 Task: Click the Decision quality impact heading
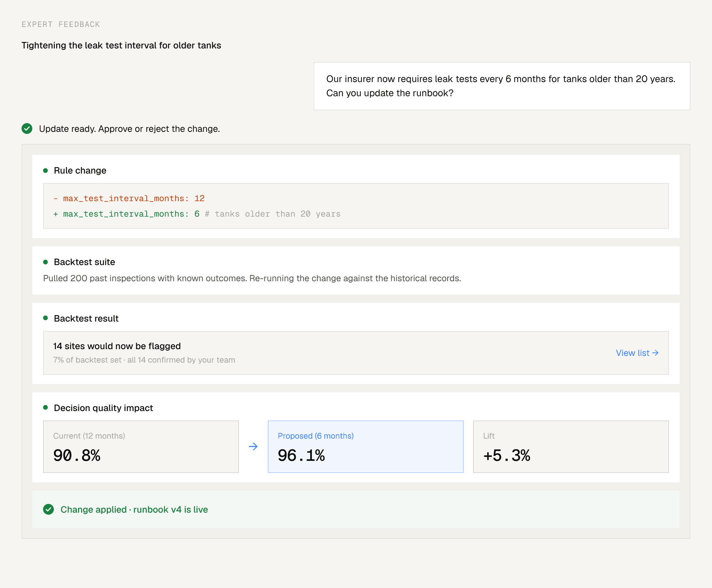[103, 408]
